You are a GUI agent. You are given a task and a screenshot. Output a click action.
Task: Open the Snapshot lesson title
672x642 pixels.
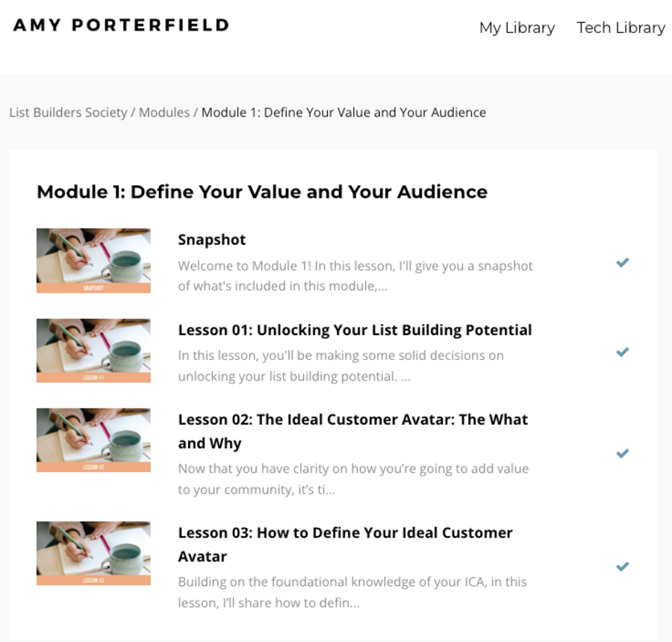click(x=212, y=240)
